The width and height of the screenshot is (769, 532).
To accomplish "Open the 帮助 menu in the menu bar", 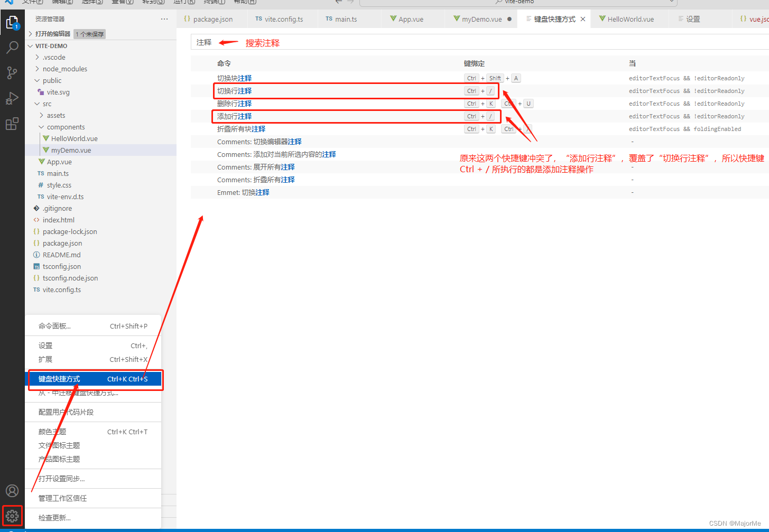I will pyautogui.click(x=245, y=3).
